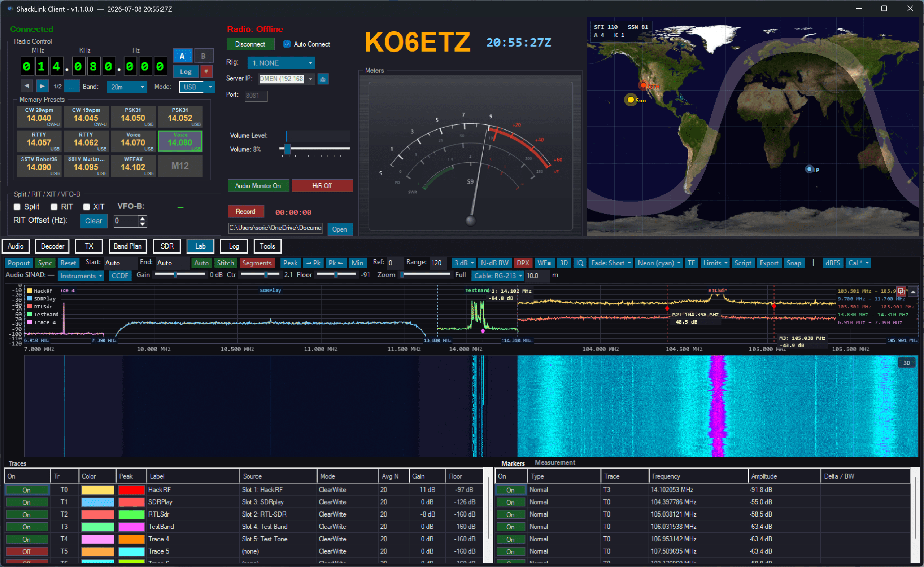Enable the RIT checkbox
The height and width of the screenshot is (567, 924).
click(x=54, y=207)
